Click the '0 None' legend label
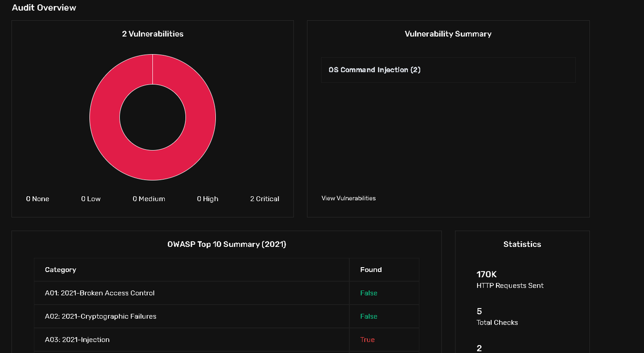Screen dimensions: 644x353 coord(38,199)
